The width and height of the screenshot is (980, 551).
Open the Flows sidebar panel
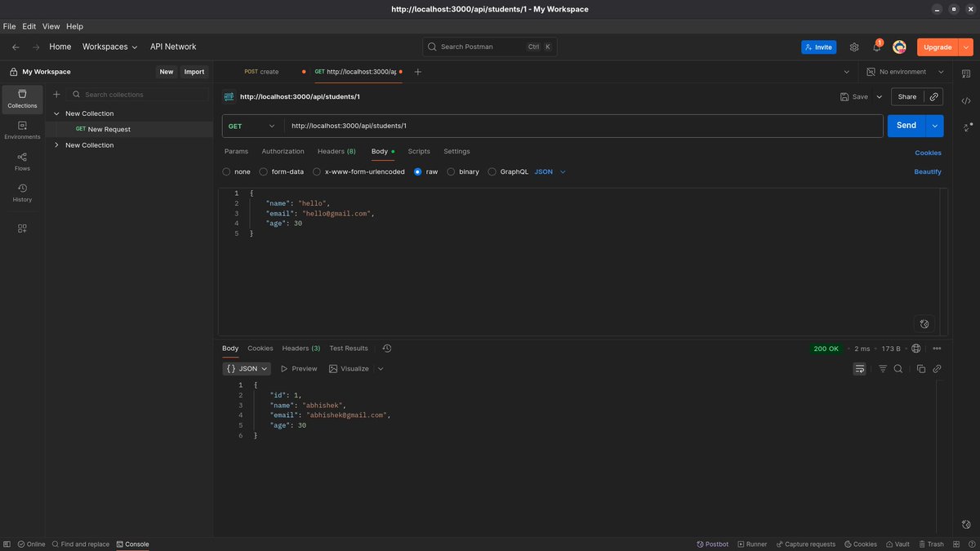point(22,161)
